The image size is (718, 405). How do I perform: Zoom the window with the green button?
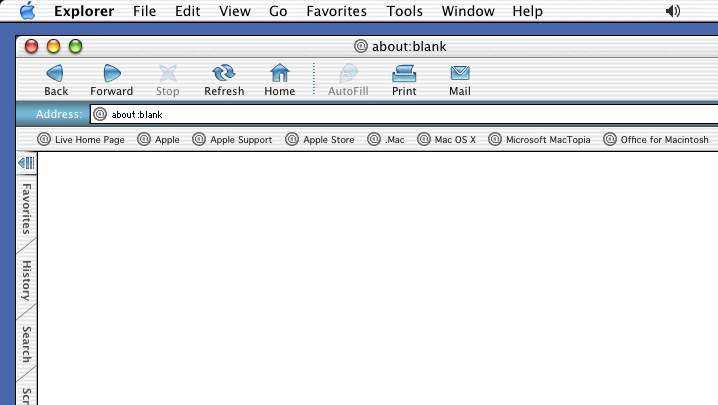coord(75,46)
